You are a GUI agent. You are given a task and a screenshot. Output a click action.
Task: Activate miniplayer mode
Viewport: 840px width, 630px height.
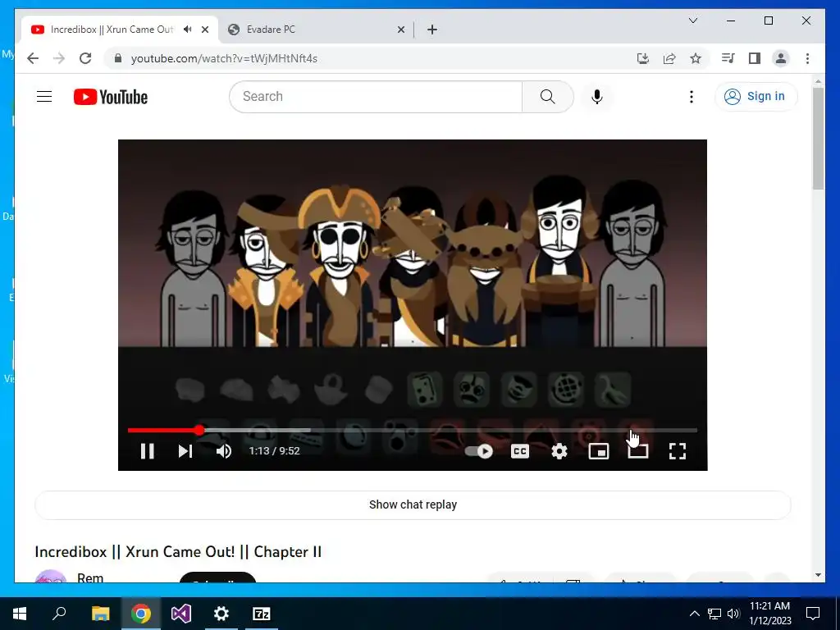[598, 451]
